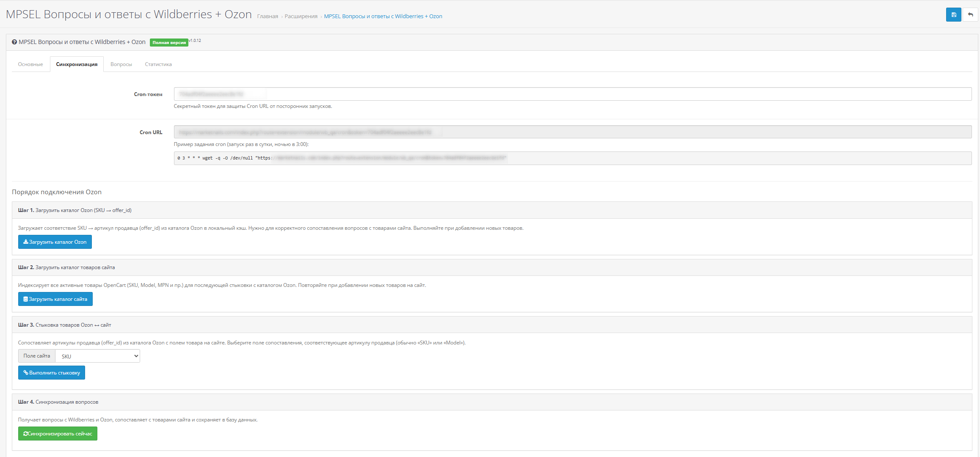980x457 pixels.
Task: Select the Синхронизация tab
Action: 77,64
